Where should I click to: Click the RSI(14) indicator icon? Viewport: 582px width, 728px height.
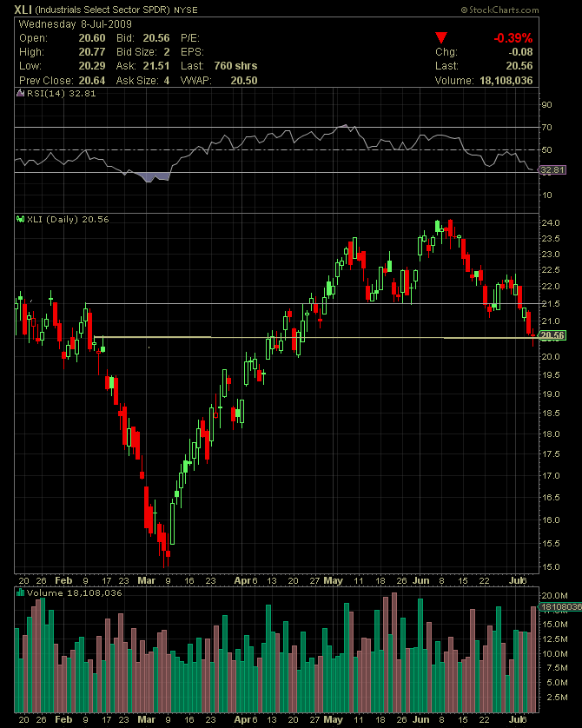pos(20,93)
